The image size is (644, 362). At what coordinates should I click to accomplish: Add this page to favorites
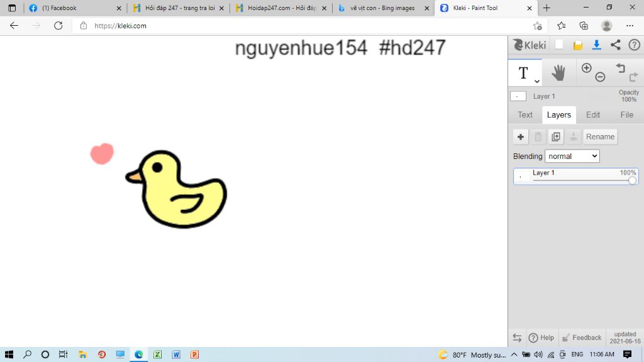[x=537, y=26]
